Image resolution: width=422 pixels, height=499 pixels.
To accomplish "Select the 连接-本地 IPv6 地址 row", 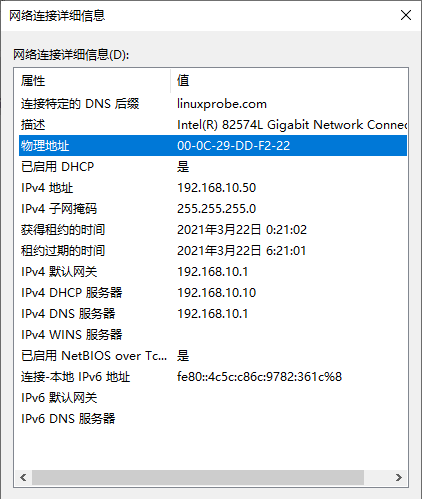I will pos(213,376).
